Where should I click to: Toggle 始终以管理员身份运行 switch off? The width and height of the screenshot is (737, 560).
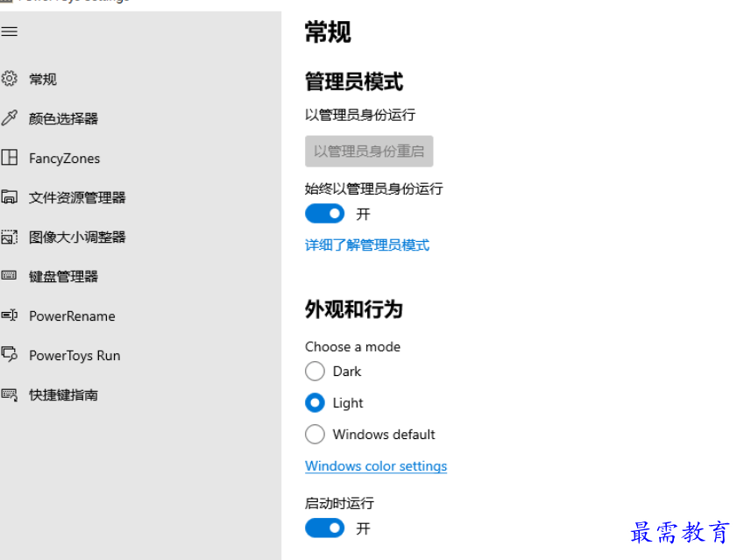click(x=325, y=214)
